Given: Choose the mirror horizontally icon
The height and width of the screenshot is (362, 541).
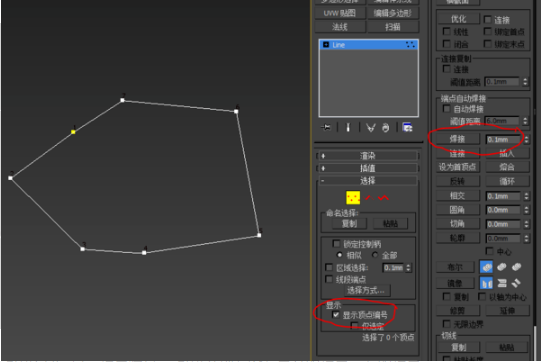Looking at the screenshot, I should point(486,284).
